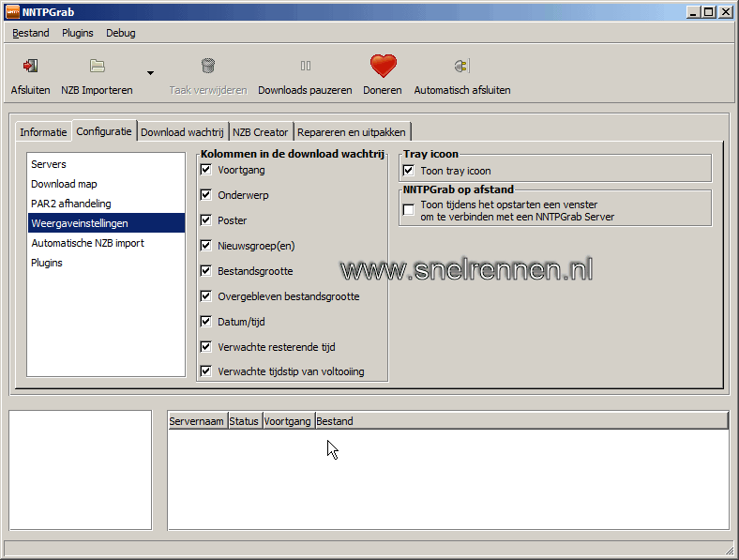Toggle the Poster column checkbox

[x=206, y=220]
